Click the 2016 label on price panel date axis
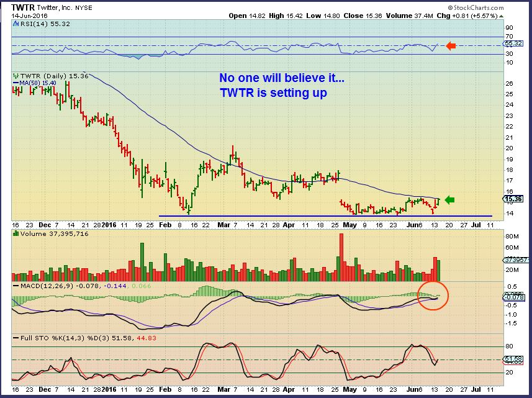 pyautogui.click(x=109, y=225)
